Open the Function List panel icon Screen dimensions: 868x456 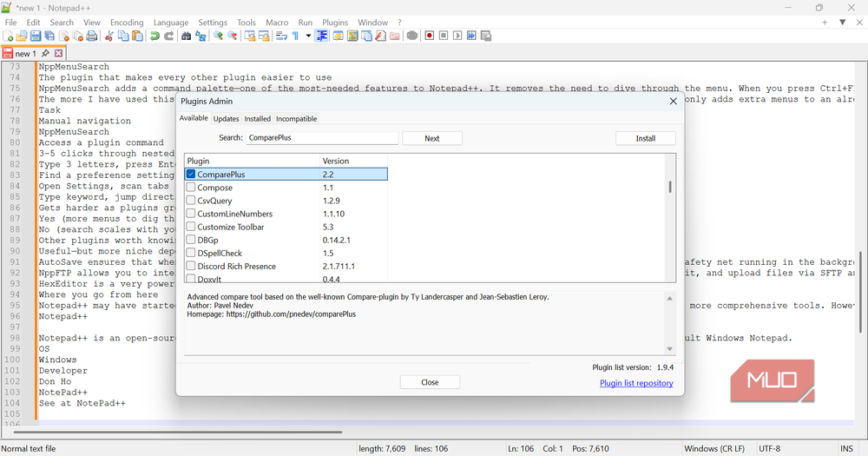coord(380,36)
